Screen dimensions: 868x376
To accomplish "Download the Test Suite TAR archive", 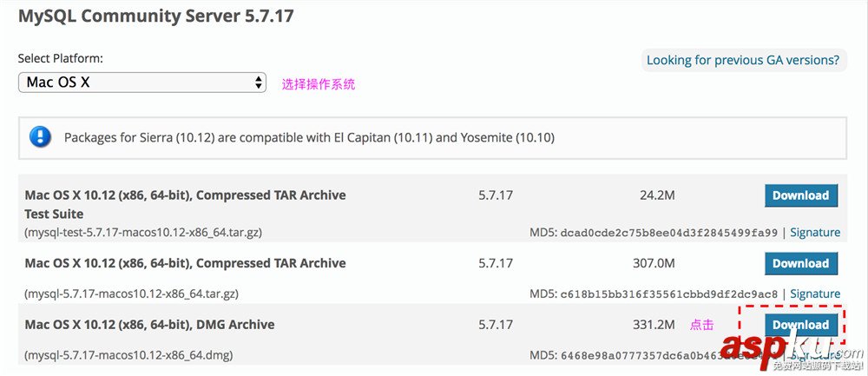I will tap(800, 195).
